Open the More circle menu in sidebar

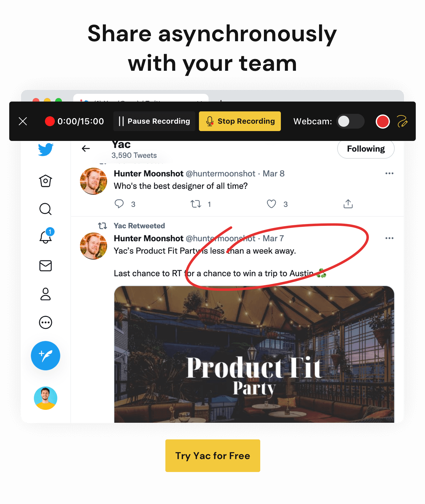(46, 322)
